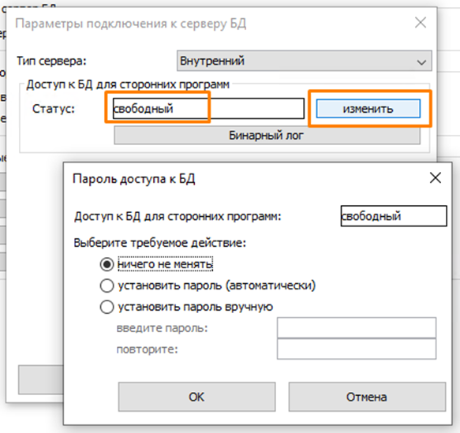
Task: Open the Тип сервера dropdown
Action: coord(304,61)
